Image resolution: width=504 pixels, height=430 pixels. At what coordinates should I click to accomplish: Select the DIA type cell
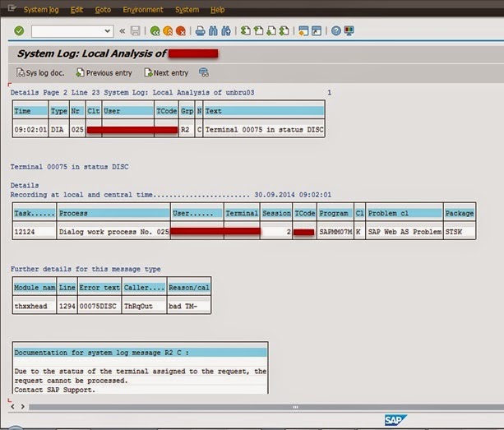[58, 130]
